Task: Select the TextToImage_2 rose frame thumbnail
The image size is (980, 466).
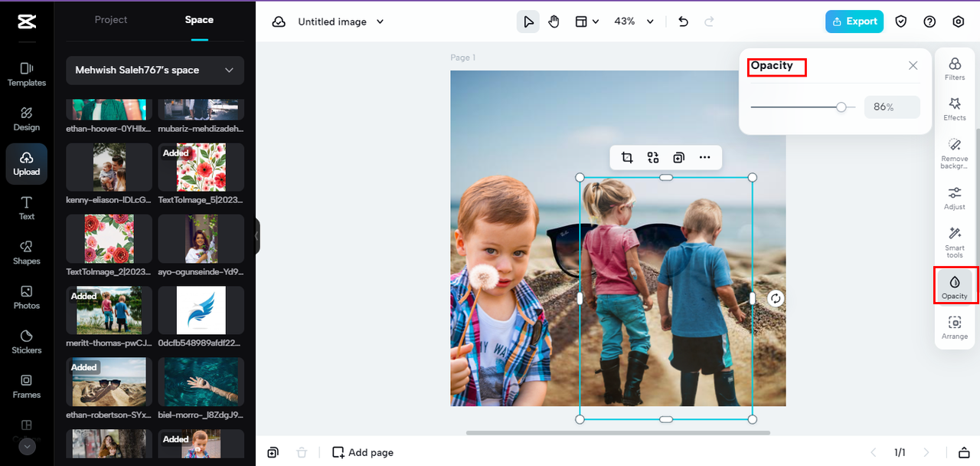Action: [x=109, y=238]
